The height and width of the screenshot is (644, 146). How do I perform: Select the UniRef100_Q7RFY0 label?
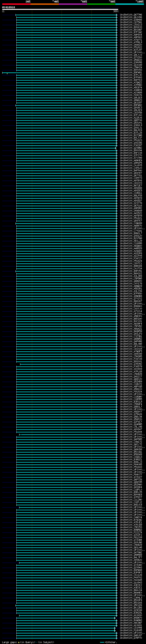[131, 638]
